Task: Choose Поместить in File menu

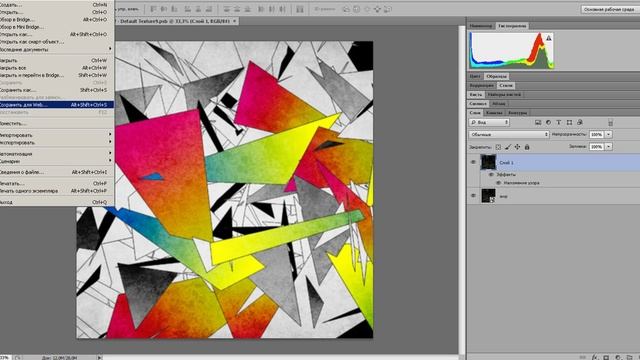Action: 57,123
